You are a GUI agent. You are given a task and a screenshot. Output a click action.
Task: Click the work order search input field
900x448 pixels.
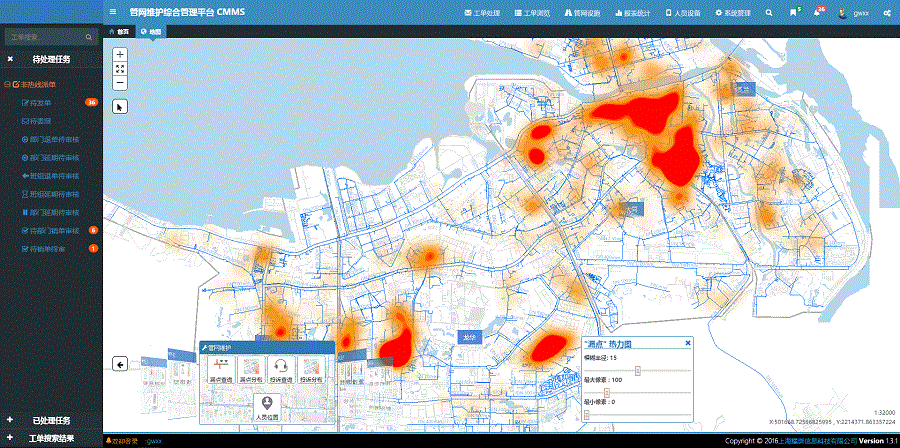46,37
